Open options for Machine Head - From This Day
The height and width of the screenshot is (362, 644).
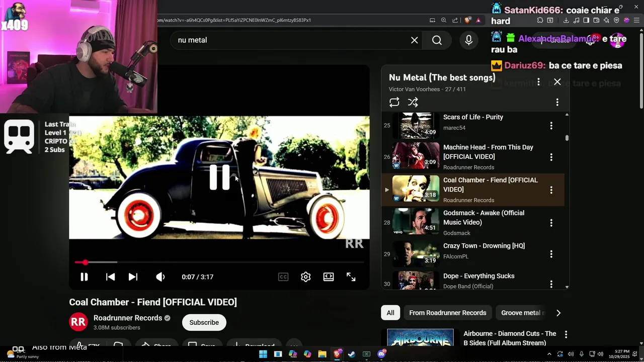[551, 157]
